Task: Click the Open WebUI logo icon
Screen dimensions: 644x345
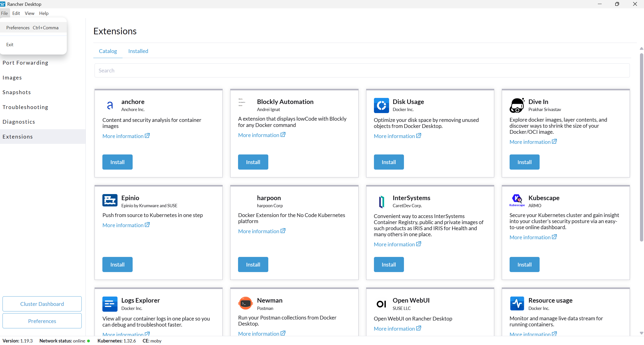Action: coord(381,304)
